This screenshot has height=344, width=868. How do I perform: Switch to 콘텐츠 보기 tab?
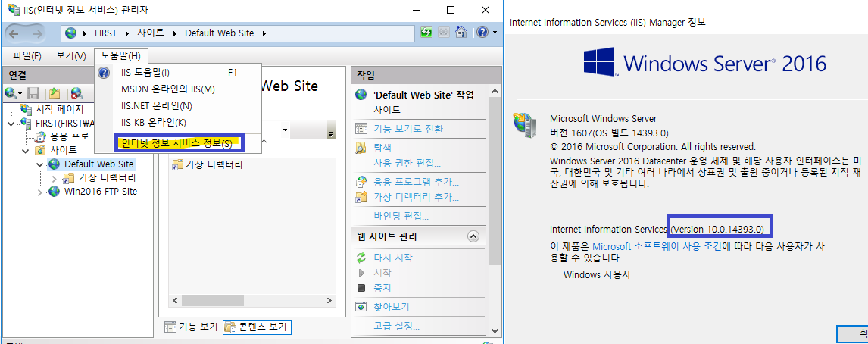click(257, 327)
